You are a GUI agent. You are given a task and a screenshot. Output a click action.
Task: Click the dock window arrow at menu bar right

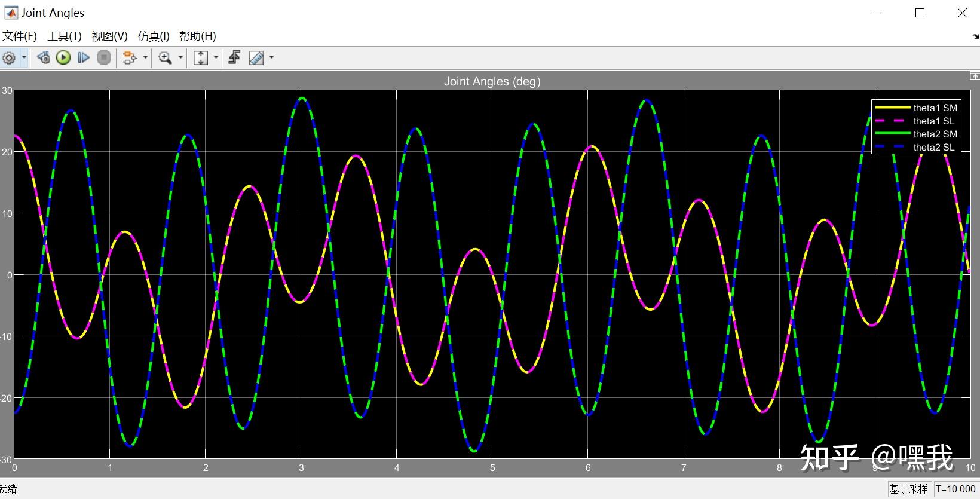click(976, 36)
